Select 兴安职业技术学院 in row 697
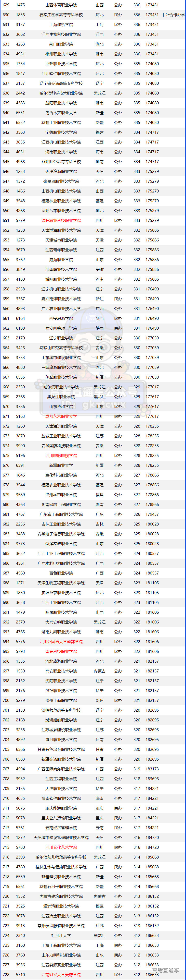This screenshot has width=186, height=980. click(x=61, y=671)
